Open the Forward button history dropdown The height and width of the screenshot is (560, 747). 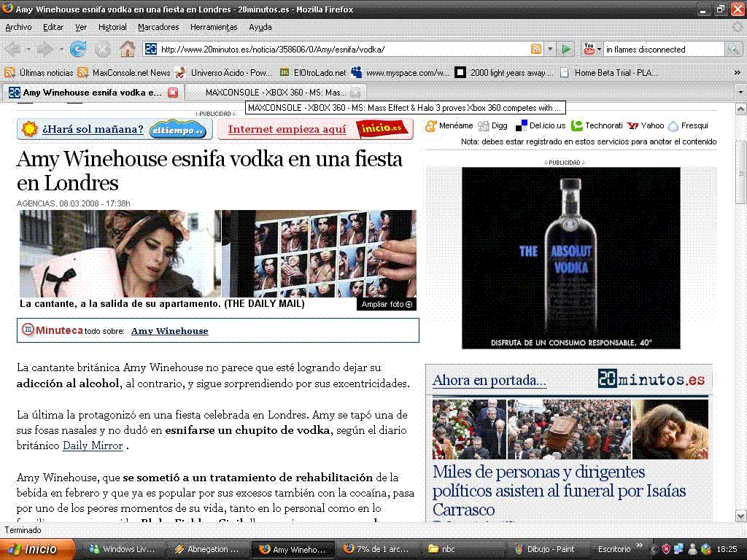click(61, 49)
